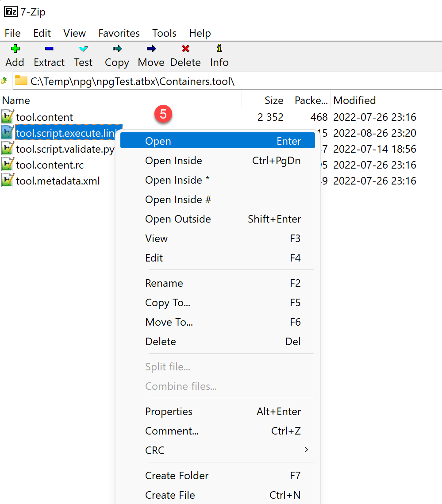Viewport: 442px width, 504px height.
Task: Choose Open Inside * entry
Action: [x=218, y=180]
